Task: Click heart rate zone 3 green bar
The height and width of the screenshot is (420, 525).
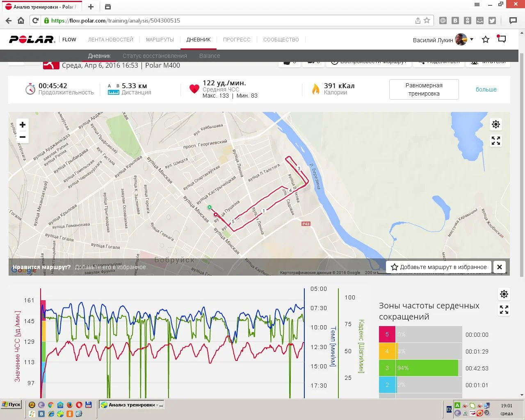Action: [427, 368]
